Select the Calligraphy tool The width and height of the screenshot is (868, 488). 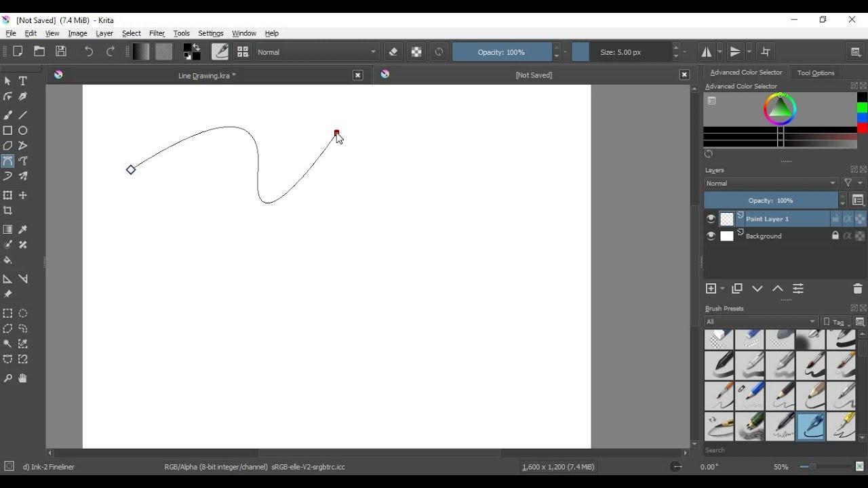[23, 96]
